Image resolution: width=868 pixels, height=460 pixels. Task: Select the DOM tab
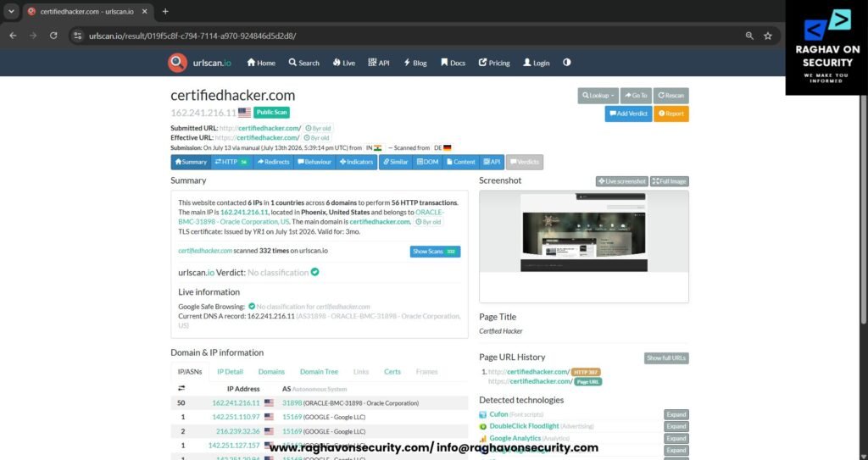(x=427, y=162)
